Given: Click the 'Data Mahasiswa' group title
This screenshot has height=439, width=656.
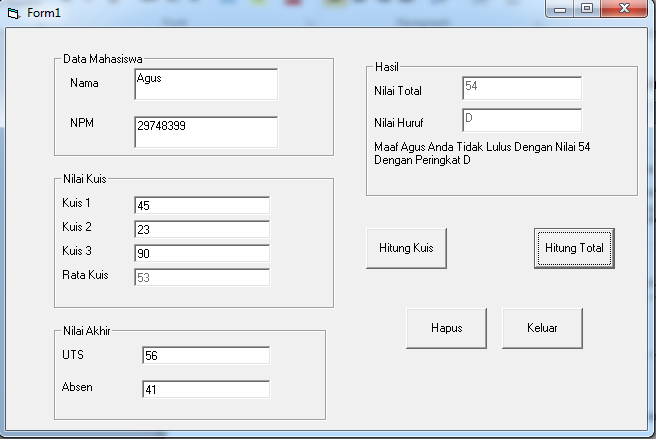Looking at the screenshot, I should click(x=102, y=59).
